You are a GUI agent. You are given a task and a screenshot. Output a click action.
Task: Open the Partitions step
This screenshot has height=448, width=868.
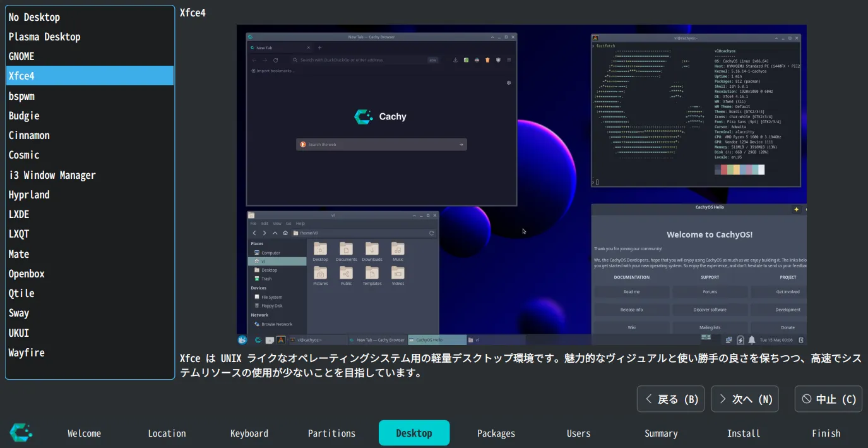(x=331, y=433)
